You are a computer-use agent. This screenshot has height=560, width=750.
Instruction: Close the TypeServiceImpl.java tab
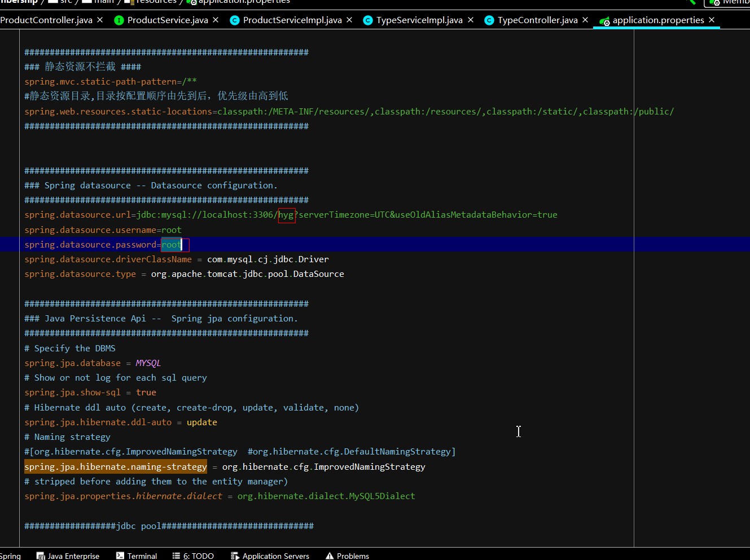point(471,20)
